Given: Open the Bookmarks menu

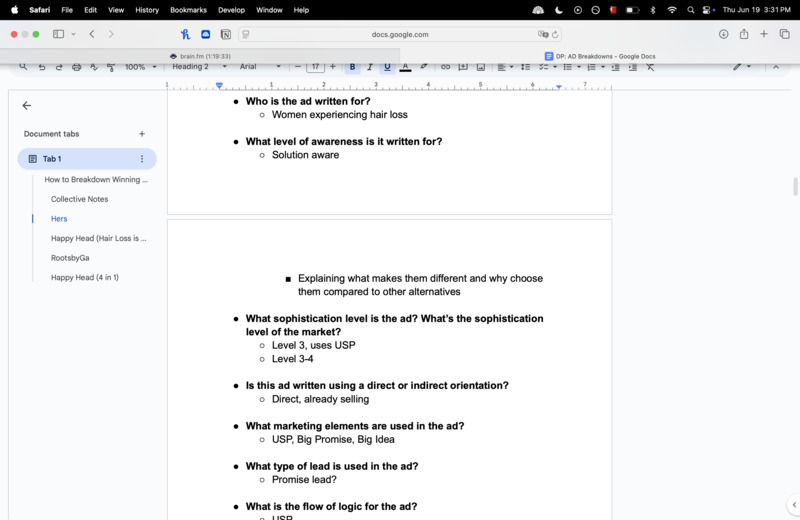Looking at the screenshot, I should point(188,10).
